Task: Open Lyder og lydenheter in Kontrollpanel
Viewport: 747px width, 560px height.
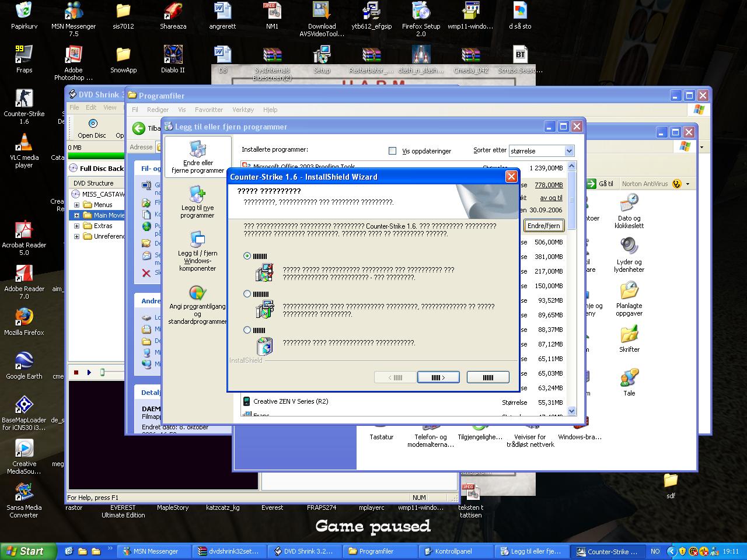Action: (629, 255)
